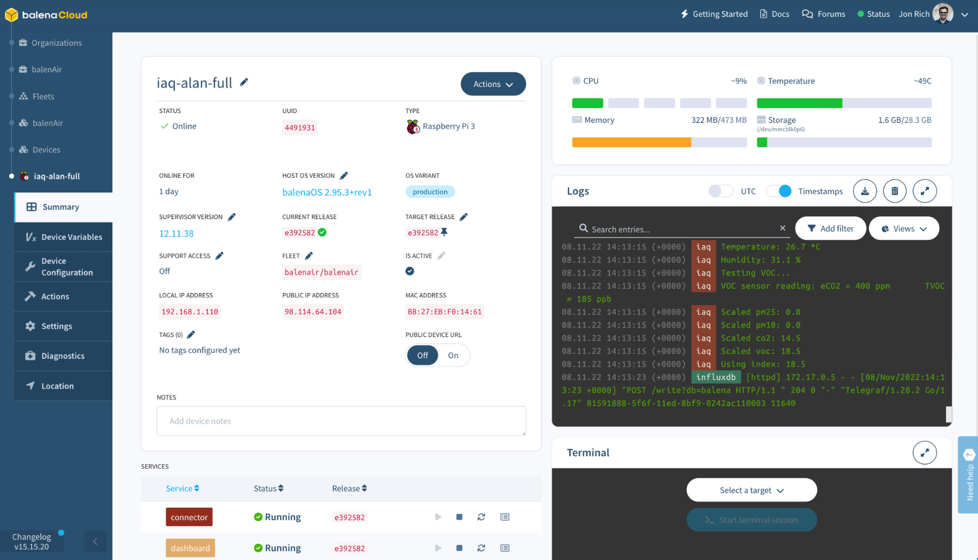
Task: Restart the connector service
Action: [x=481, y=517]
